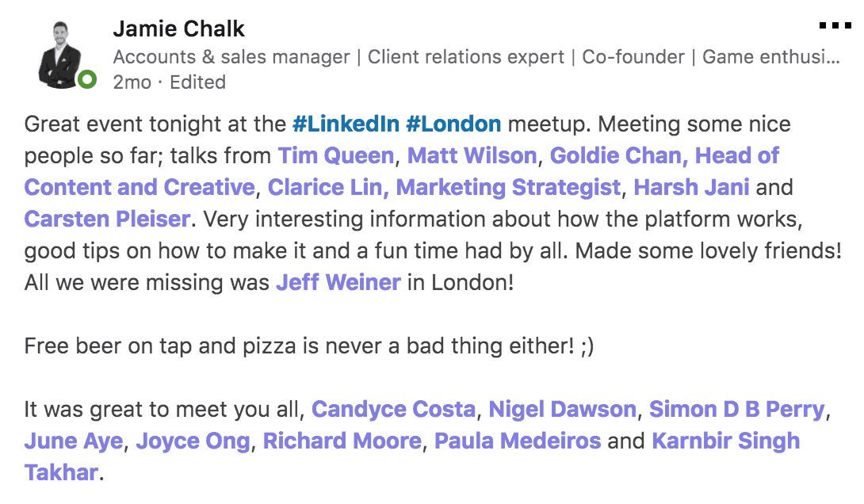Open Goldie Chan's tagged profile

pos(602,155)
